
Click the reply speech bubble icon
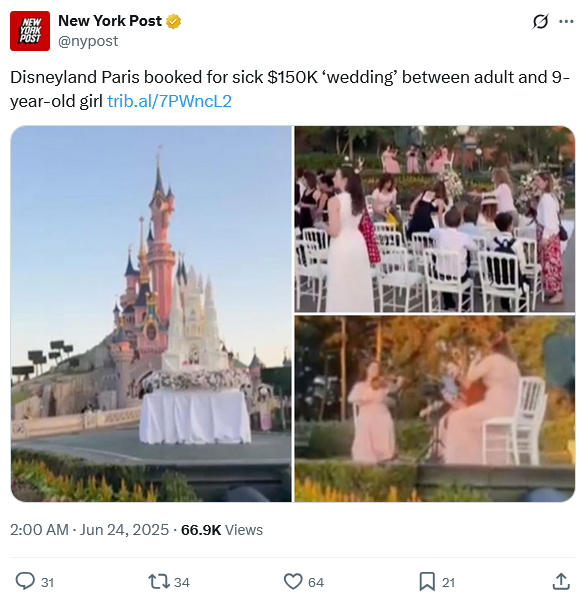[25, 581]
